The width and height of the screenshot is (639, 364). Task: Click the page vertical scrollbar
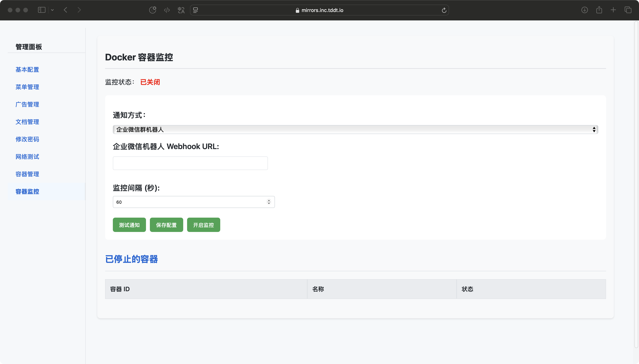point(636,185)
